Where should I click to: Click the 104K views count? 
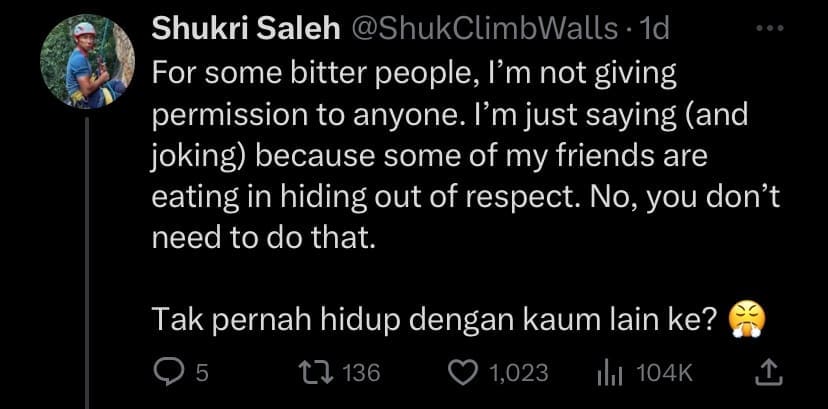(664, 374)
